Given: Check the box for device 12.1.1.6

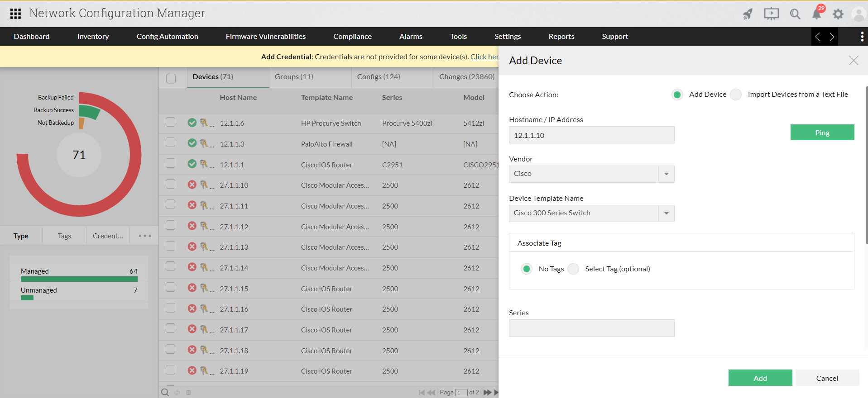Looking at the screenshot, I should pos(170,122).
